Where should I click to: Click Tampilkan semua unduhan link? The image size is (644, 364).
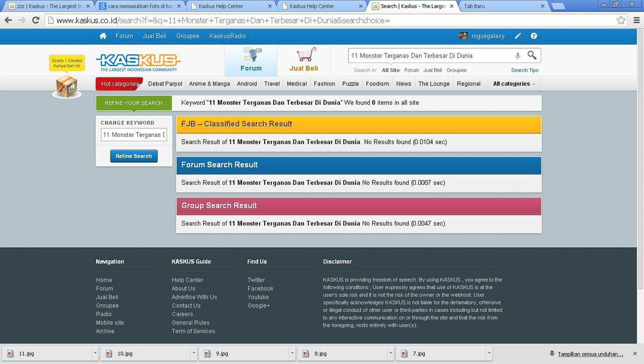(x=590, y=354)
